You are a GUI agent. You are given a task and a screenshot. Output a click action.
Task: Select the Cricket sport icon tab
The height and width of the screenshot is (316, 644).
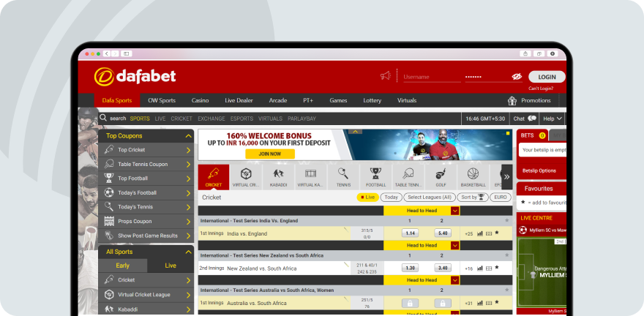(214, 177)
